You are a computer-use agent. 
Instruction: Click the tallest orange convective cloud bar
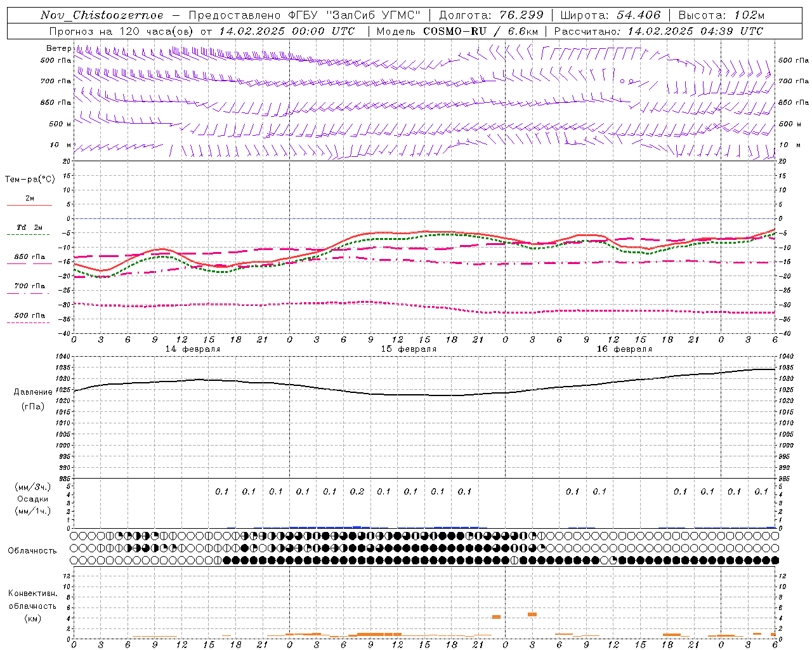pyautogui.click(x=532, y=614)
